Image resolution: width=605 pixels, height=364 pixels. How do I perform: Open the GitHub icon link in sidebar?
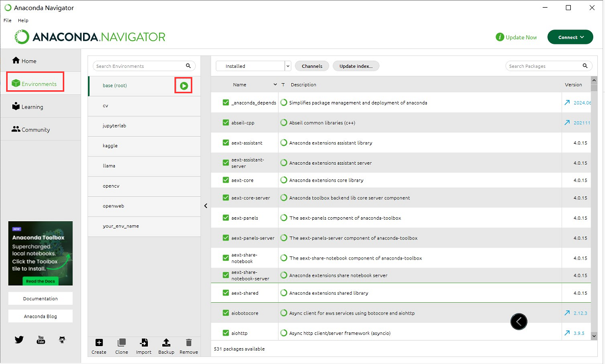tap(62, 340)
